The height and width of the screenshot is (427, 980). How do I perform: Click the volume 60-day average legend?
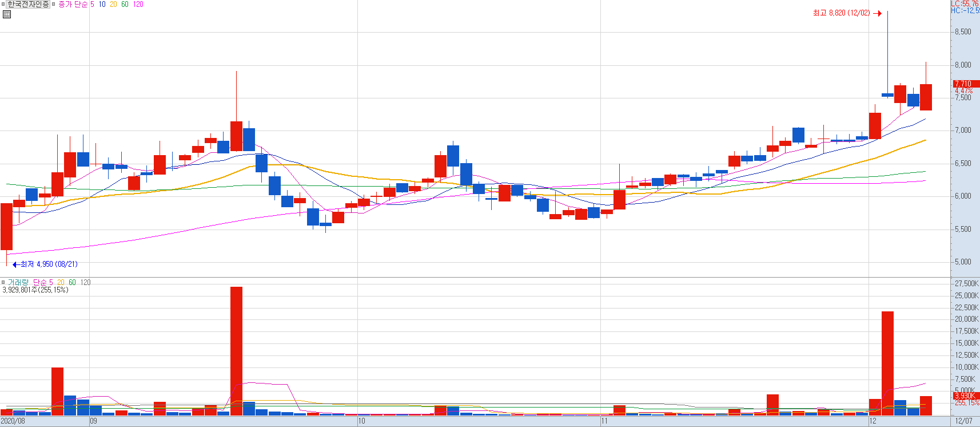(x=72, y=282)
